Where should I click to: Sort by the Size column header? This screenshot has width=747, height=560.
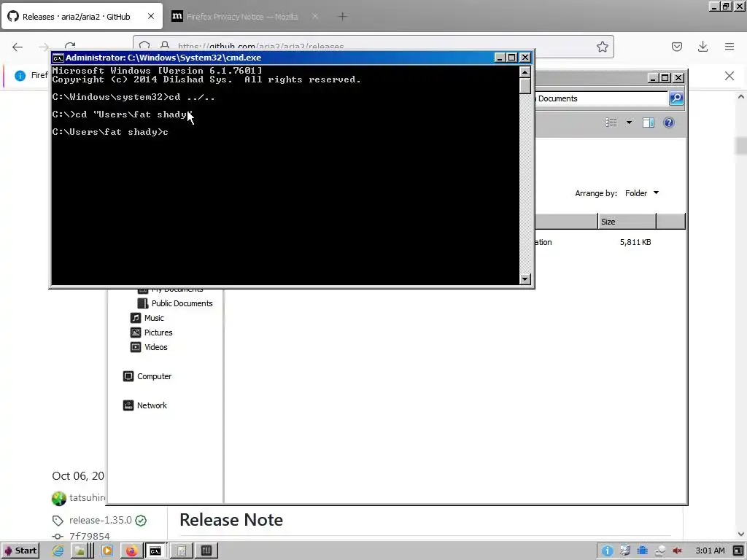[627, 222]
